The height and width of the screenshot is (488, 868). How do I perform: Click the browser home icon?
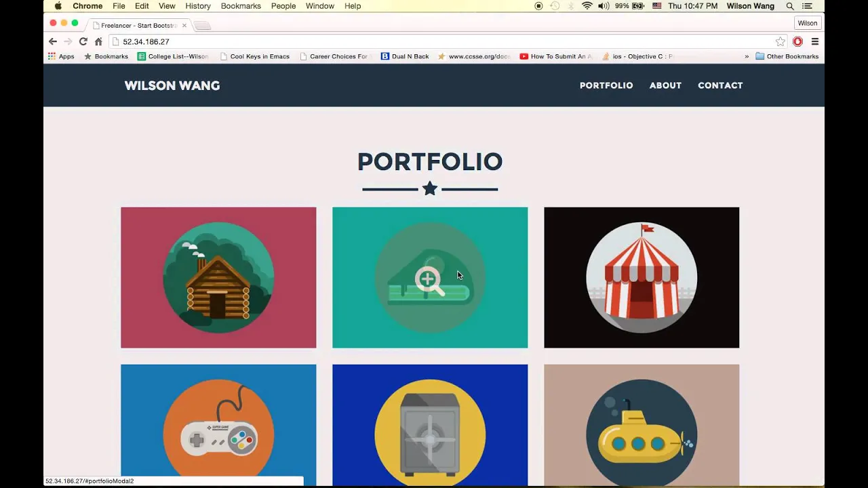click(98, 41)
